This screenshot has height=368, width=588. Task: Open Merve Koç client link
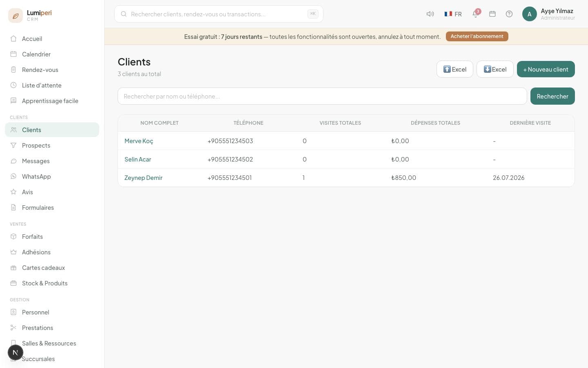139,141
